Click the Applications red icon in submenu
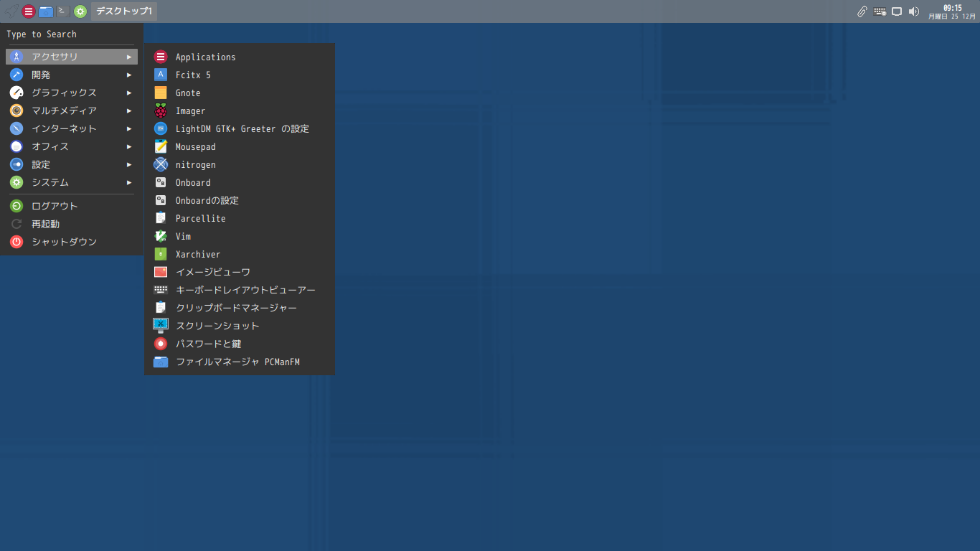This screenshot has height=551, width=980. 161,57
